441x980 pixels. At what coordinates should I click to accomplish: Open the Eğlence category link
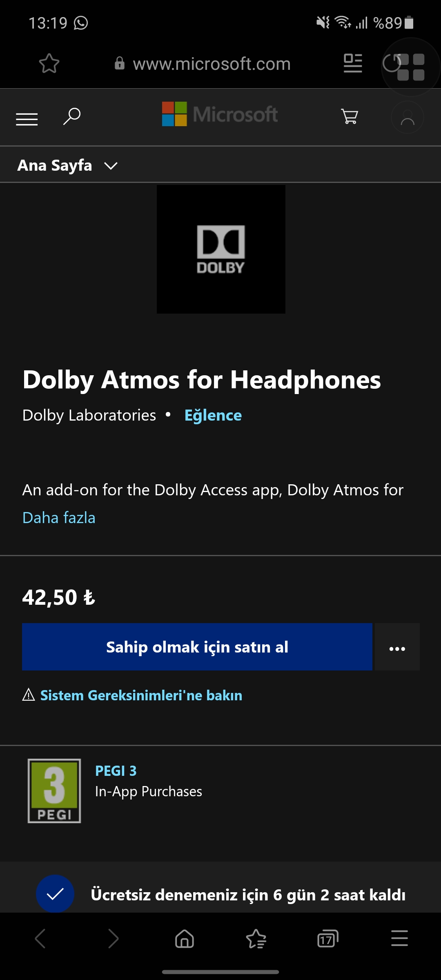point(213,416)
